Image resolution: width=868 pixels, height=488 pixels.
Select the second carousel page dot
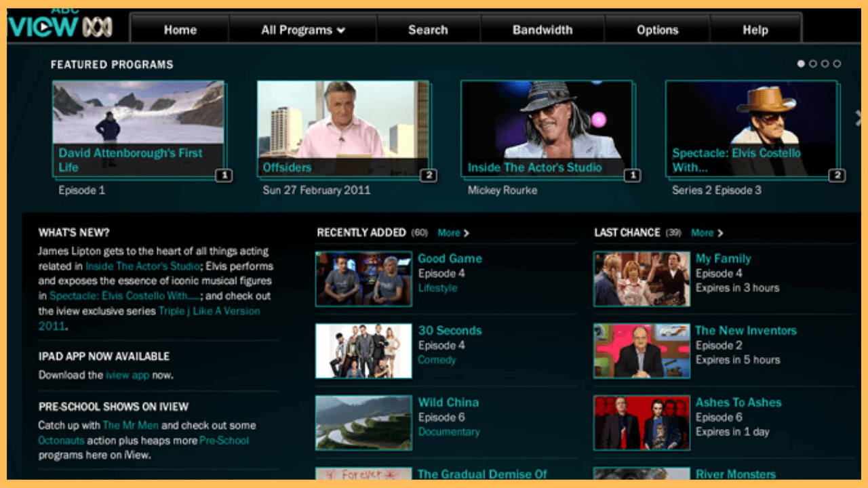click(x=813, y=64)
